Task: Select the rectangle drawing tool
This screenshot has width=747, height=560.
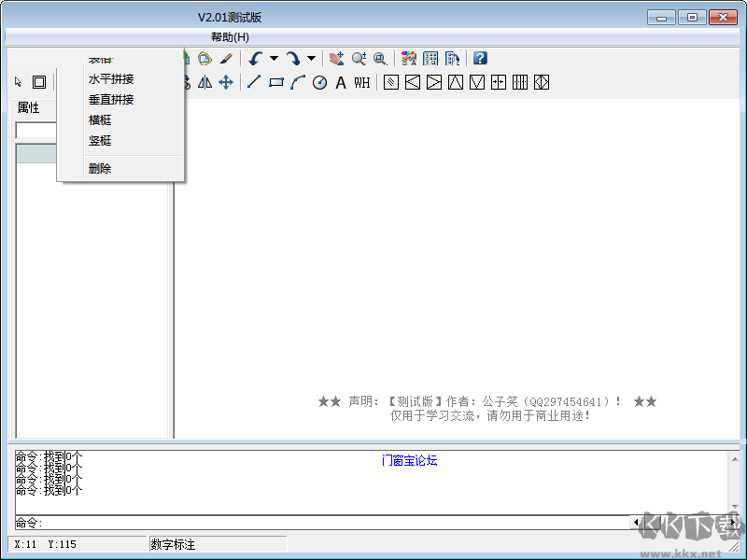Action: click(276, 82)
